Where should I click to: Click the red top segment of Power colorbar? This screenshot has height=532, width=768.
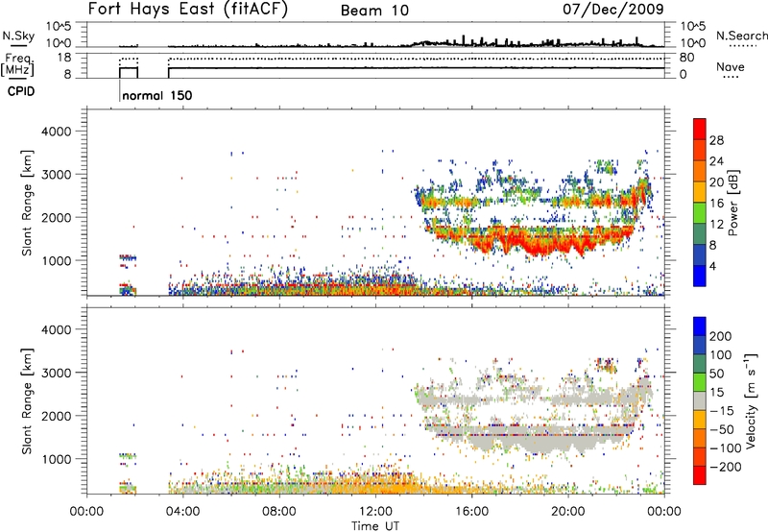(x=700, y=130)
